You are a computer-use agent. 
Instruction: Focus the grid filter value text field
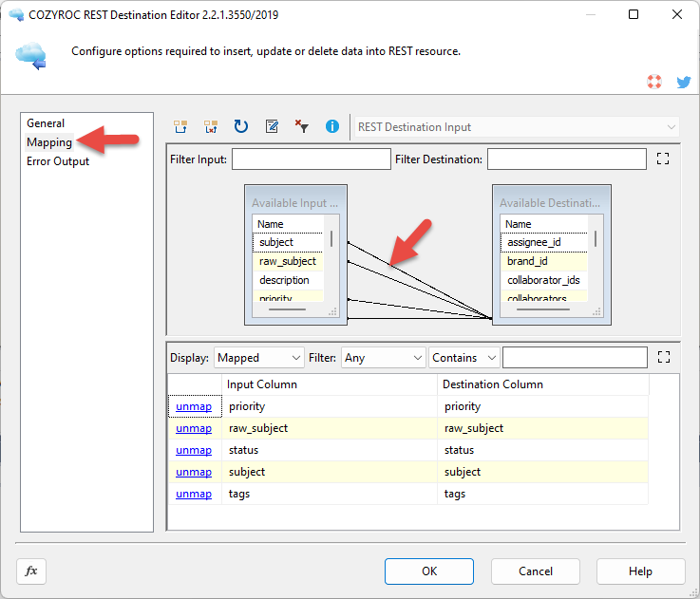[575, 358]
